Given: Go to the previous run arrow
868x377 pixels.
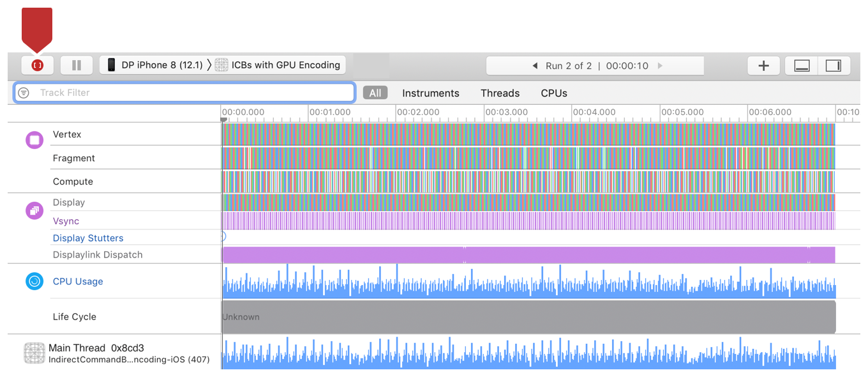Looking at the screenshot, I should point(535,66).
